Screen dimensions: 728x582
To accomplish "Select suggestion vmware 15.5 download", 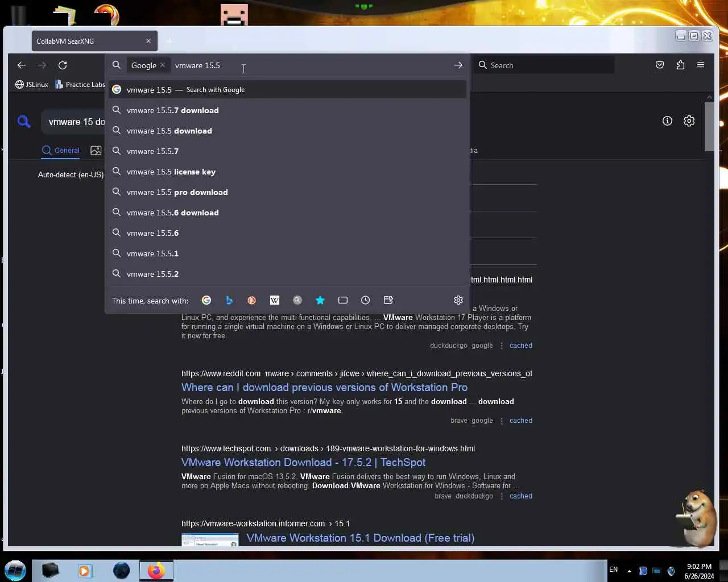I will (x=287, y=131).
